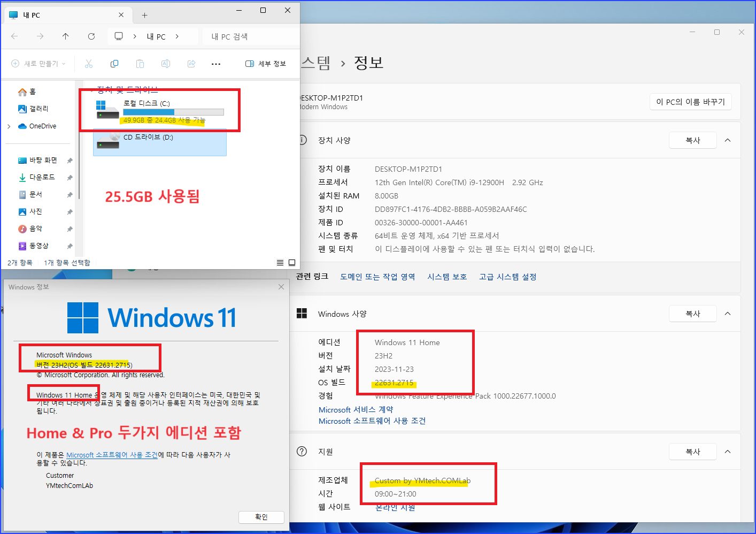Viewport: 756px width, 534px height.
Task: Open 도메인 또는 작업 영역 link
Action: click(x=377, y=277)
